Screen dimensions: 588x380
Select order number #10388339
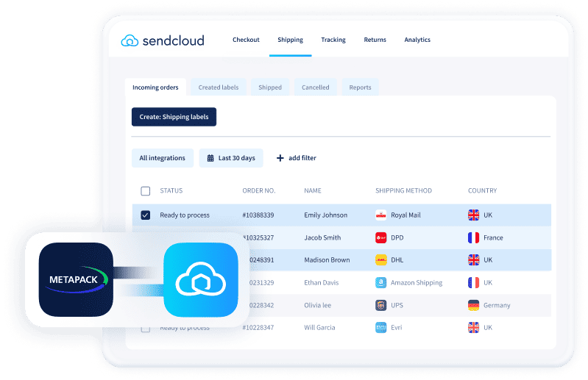[258, 215]
